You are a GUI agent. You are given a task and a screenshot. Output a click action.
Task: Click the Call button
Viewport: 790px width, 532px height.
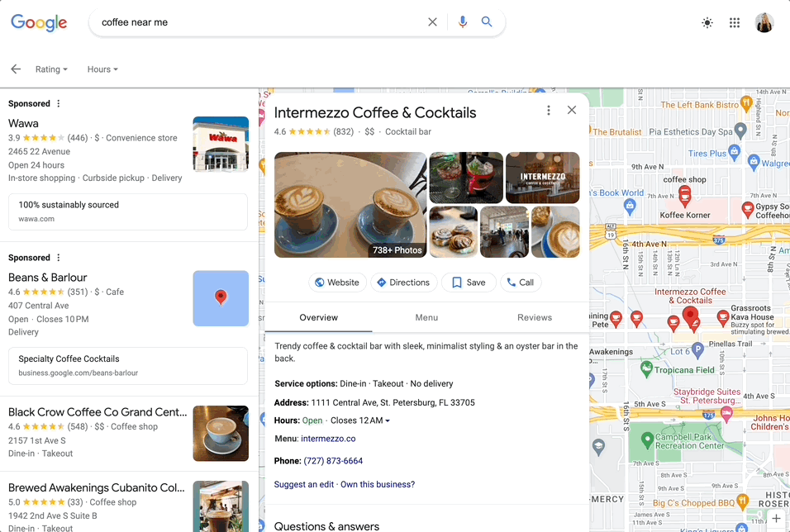pos(521,283)
